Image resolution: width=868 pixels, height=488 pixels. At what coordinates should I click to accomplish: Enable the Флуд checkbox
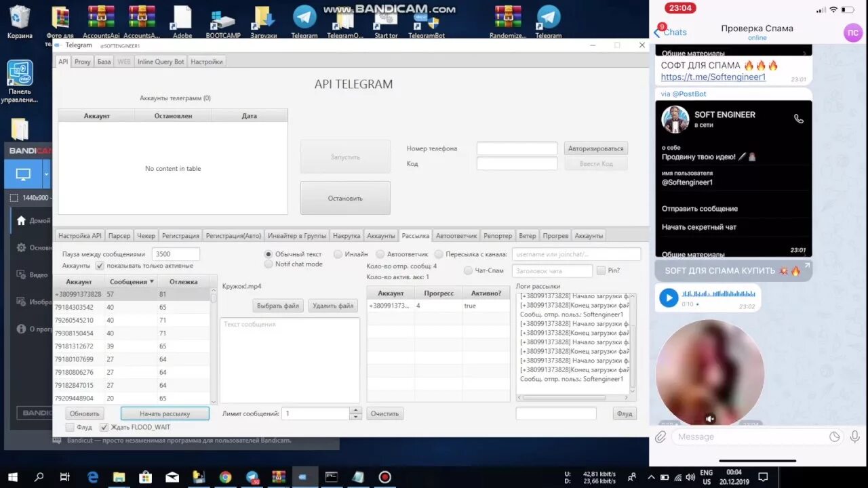click(x=70, y=427)
